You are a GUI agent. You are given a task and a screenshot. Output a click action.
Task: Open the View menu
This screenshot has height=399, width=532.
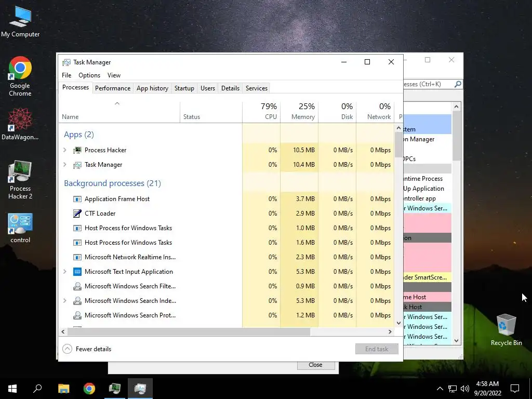[114, 75]
